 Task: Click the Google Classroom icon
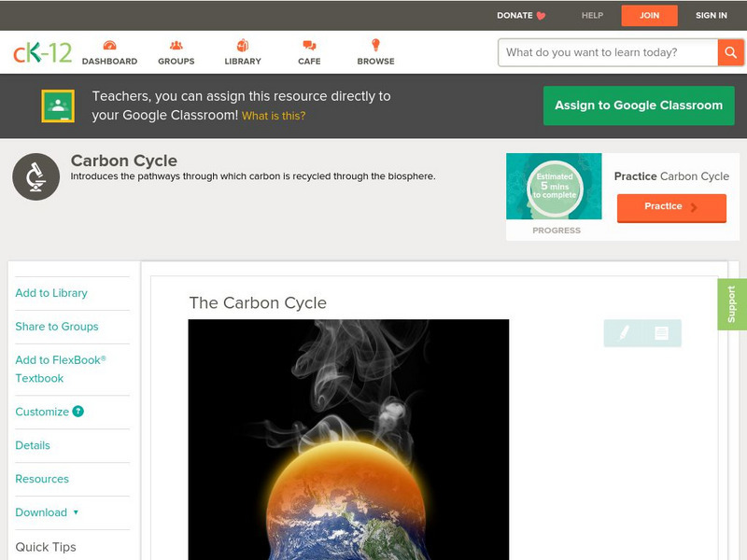coord(58,105)
